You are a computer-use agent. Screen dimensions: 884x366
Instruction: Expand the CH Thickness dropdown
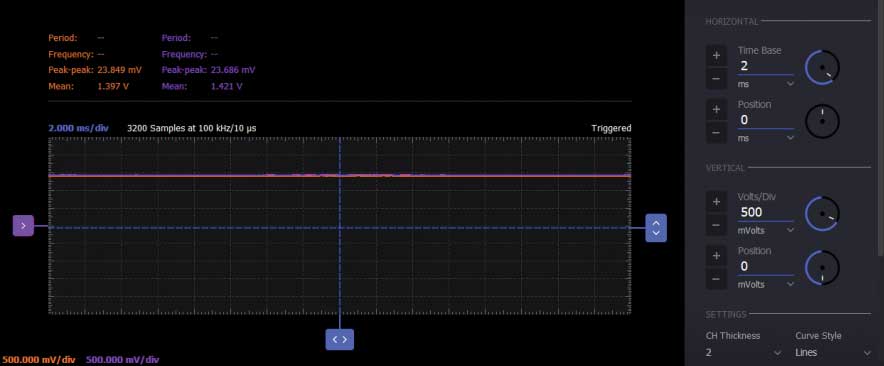click(743, 352)
